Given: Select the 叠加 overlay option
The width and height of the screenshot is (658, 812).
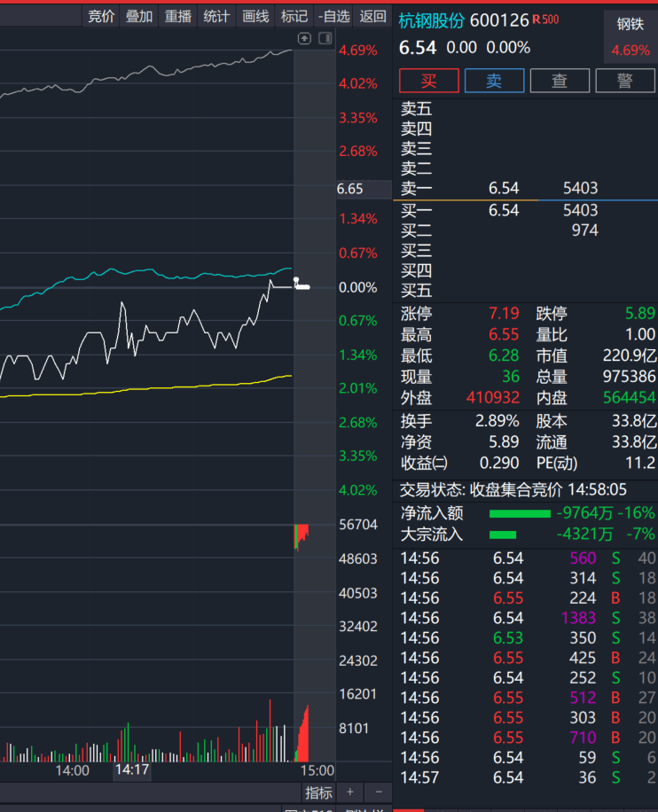Looking at the screenshot, I should pos(139,17).
